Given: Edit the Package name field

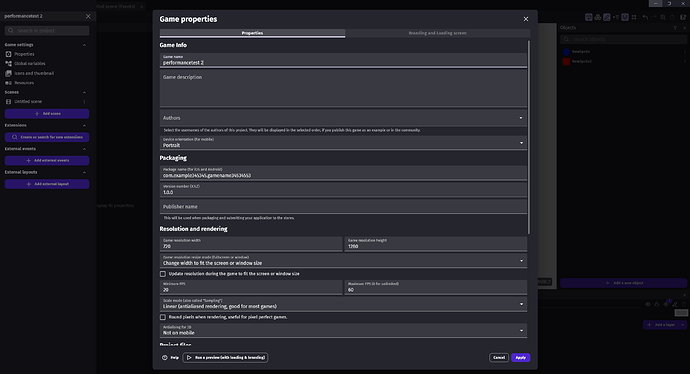Looking at the screenshot, I should click(x=343, y=173).
